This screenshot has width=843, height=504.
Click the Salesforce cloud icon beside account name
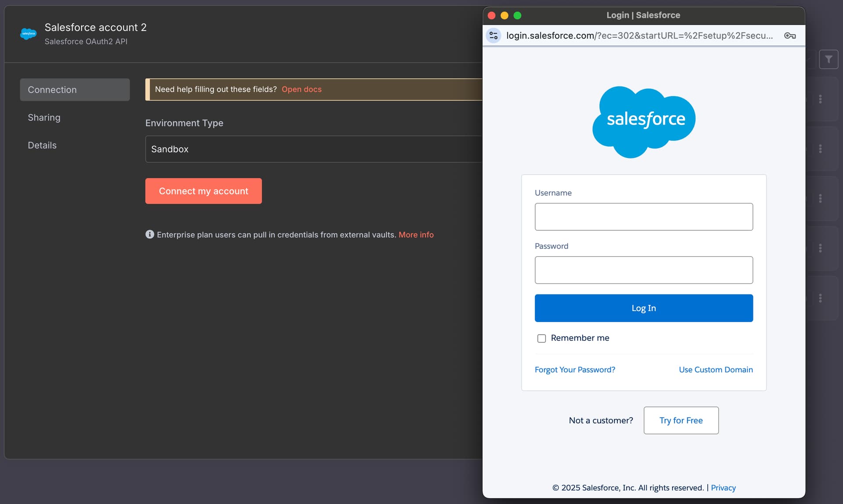(x=29, y=34)
